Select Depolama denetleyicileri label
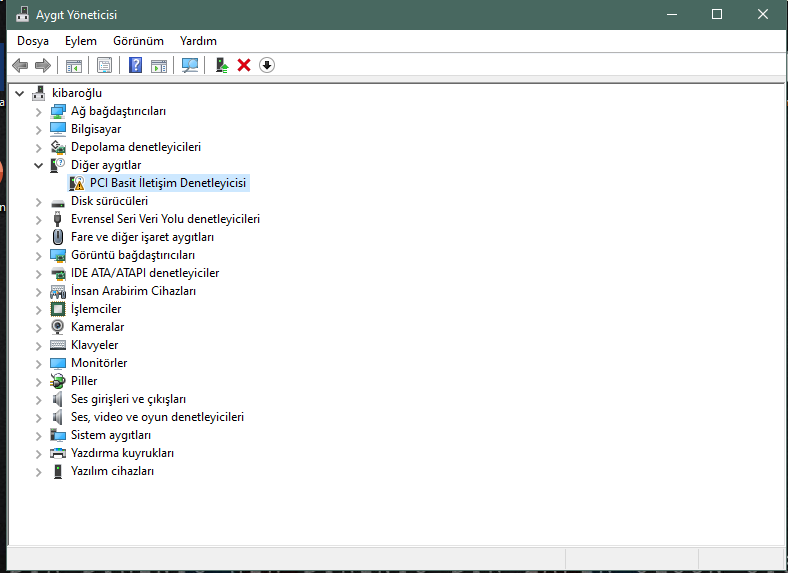 [136, 147]
